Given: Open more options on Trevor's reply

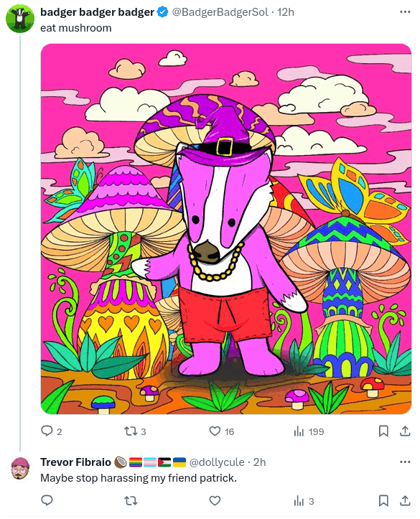Looking at the screenshot, I should pyautogui.click(x=405, y=462).
